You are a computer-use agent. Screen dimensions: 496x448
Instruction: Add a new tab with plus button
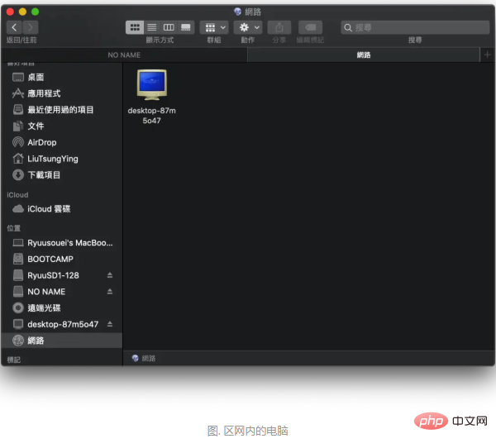(x=487, y=55)
